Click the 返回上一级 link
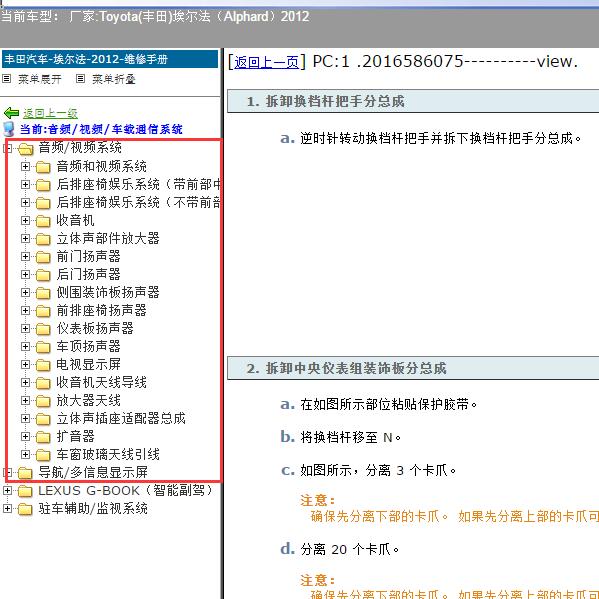The image size is (599, 599). tap(50, 113)
